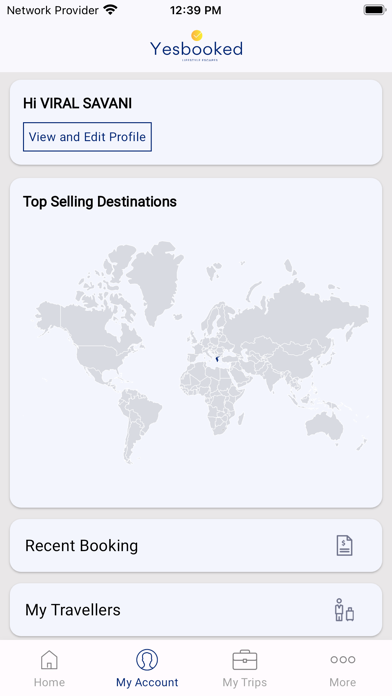
Task: Tap the Yesbooked logo in header
Action: (x=196, y=46)
